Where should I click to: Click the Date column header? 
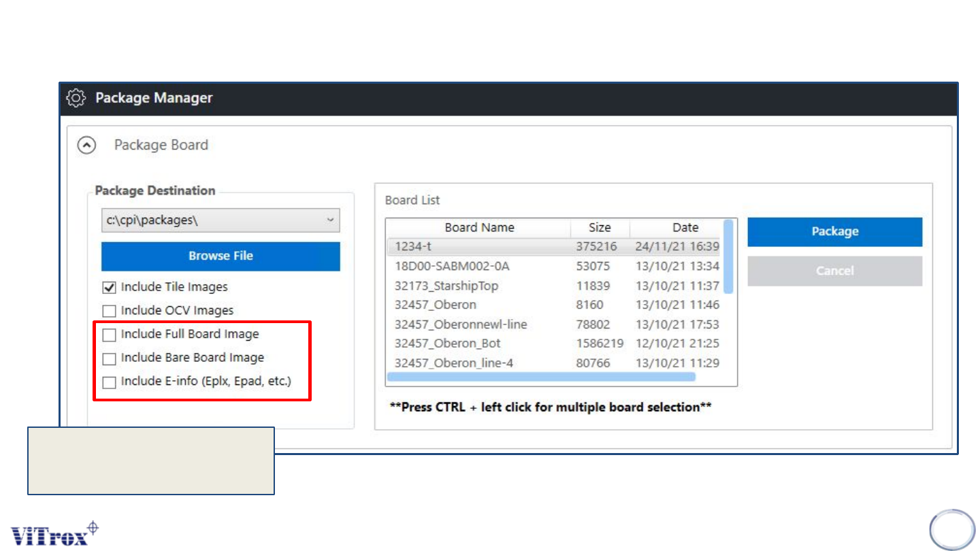click(685, 228)
